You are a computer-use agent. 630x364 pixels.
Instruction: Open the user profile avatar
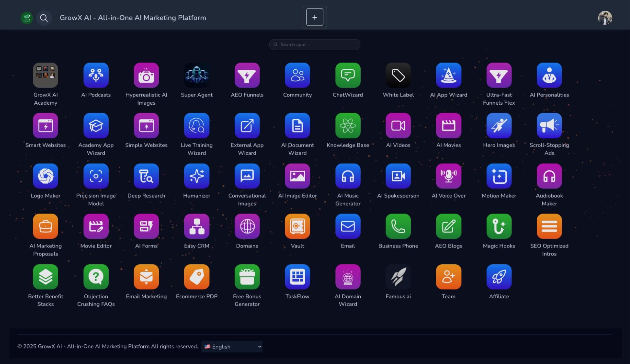605,18
